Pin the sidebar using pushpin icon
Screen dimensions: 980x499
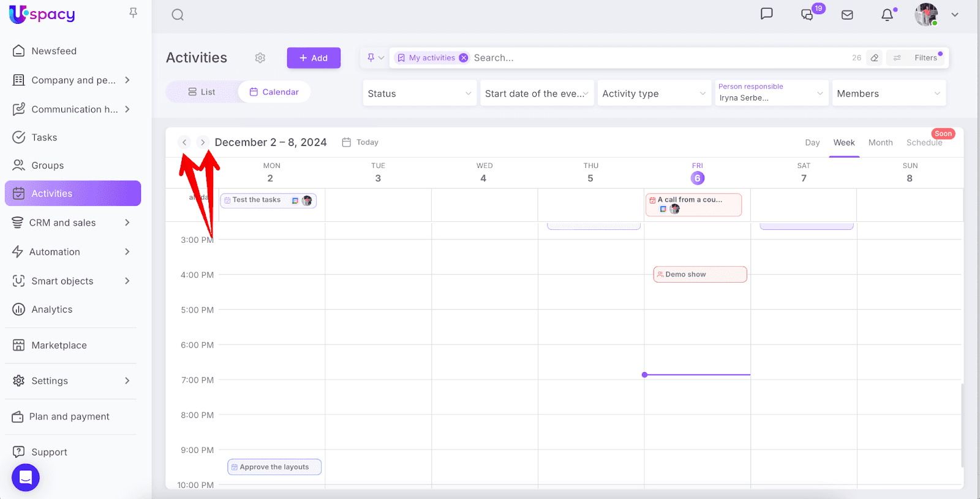tap(133, 13)
